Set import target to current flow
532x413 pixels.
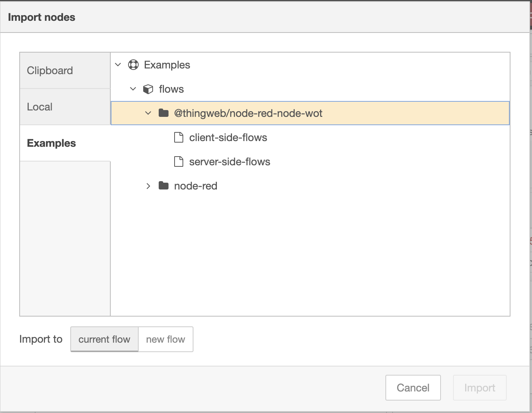[104, 339]
